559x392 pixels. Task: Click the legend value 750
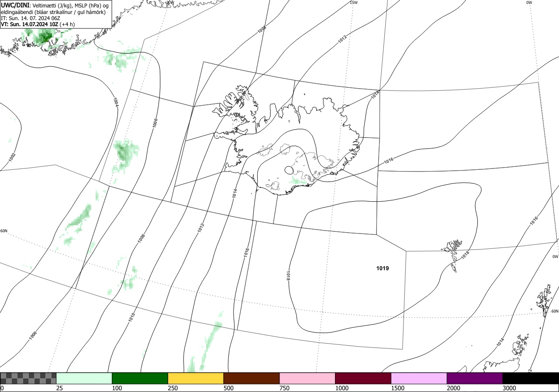[x=284, y=388]
